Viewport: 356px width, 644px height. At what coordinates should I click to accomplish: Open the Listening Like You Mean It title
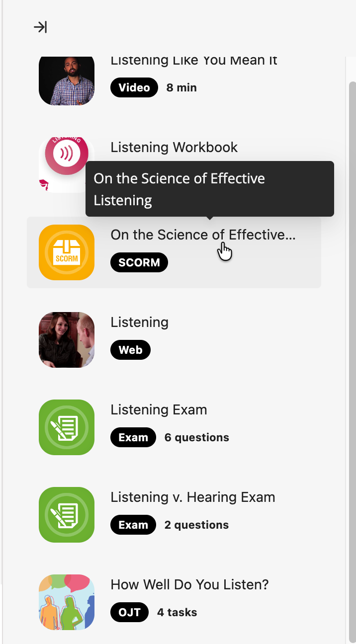pyautogui.click(x=194, y=61)
